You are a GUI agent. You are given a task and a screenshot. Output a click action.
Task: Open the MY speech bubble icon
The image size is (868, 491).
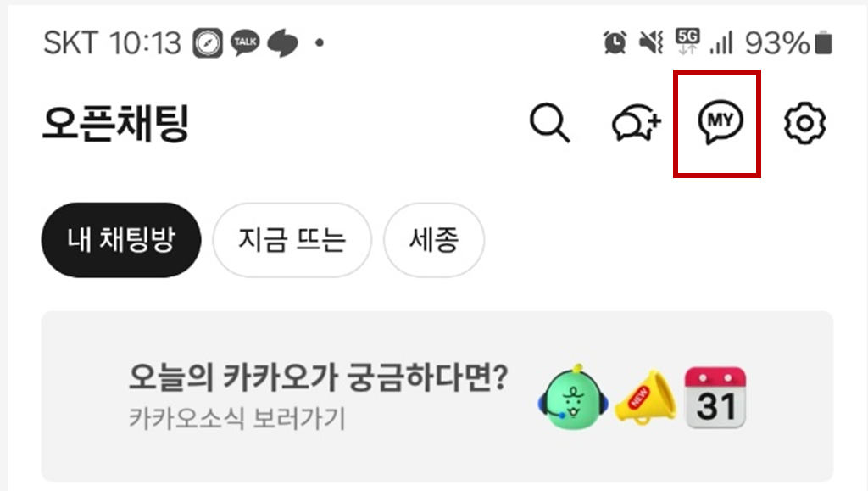pos(721,122)
